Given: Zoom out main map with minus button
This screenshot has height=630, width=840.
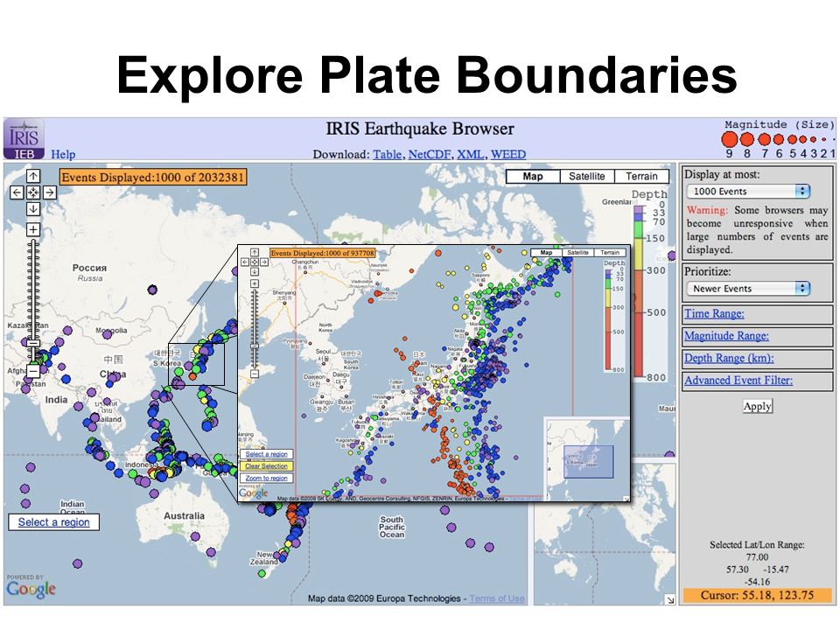Looking at the screenshot, I should tap(33, 371).
